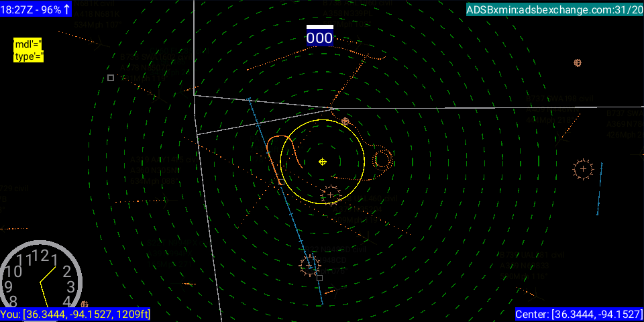
Task: Open the ADSBxmin adsbexchange.com source label
Action: (555, 9)
